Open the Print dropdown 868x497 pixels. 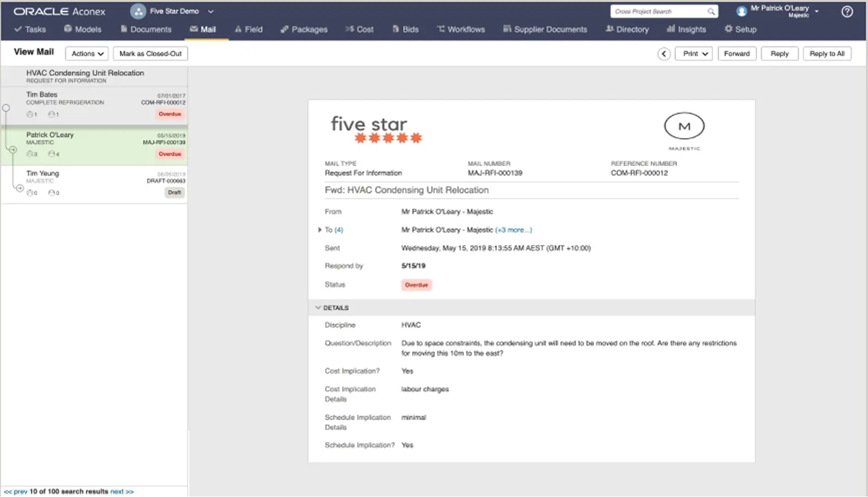tap(693, 53)
